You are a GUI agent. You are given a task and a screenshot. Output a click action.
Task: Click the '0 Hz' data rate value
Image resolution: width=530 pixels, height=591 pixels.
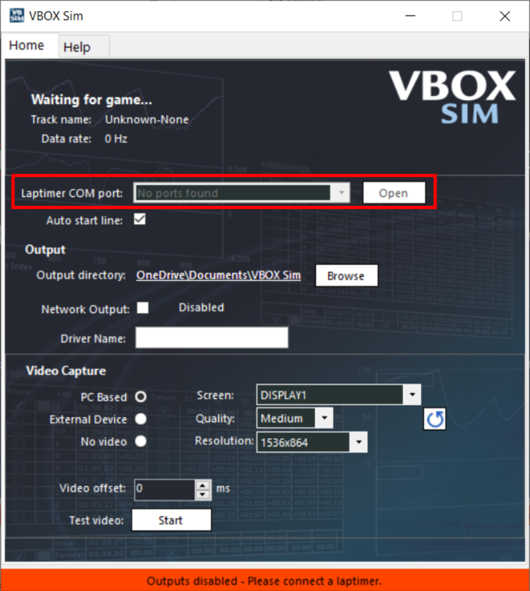click(116, 139)
